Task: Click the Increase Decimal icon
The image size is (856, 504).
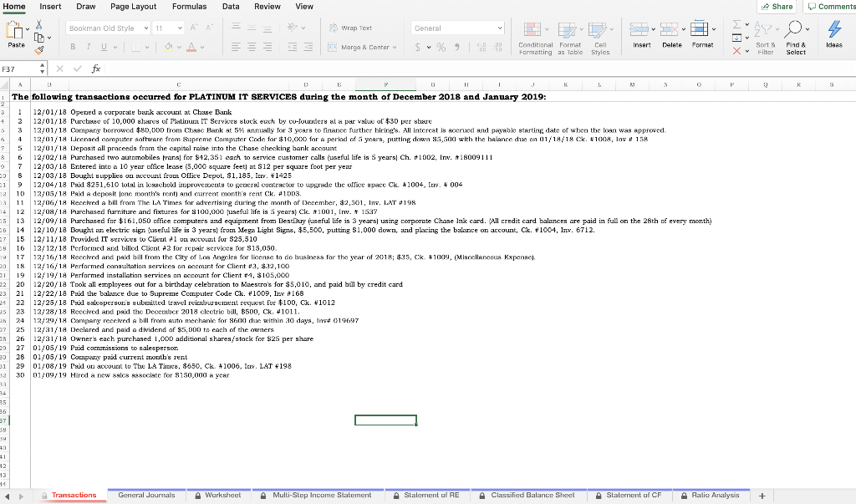Action: click(x=481, y=48)
